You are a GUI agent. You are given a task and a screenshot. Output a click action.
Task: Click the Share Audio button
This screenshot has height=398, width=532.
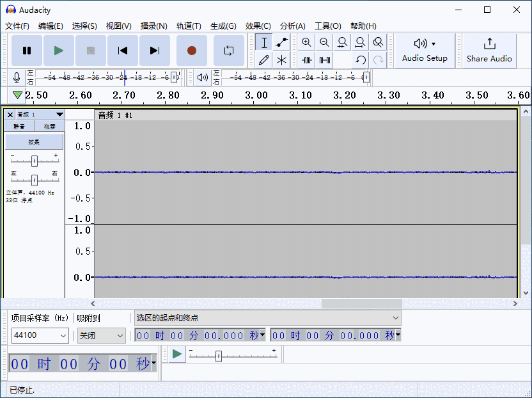click(489, 51)
